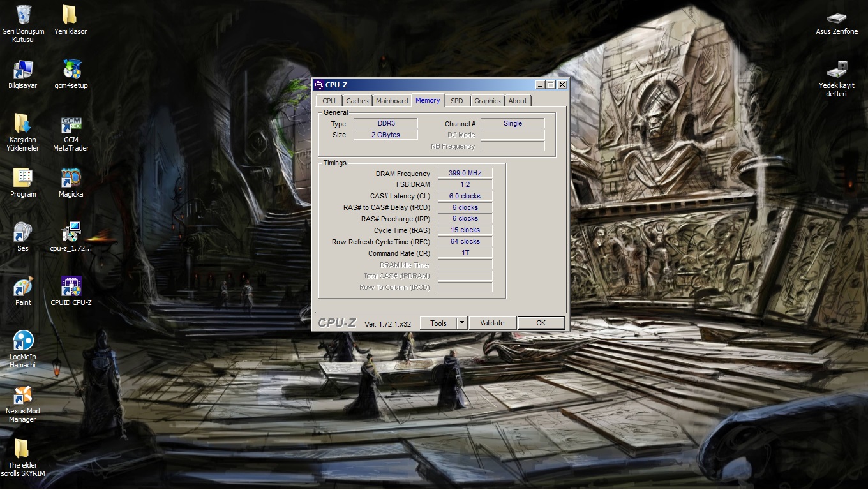Click the empty Row To Column field
This screenshot has width=868, height=490.
(x=465, y=287)
